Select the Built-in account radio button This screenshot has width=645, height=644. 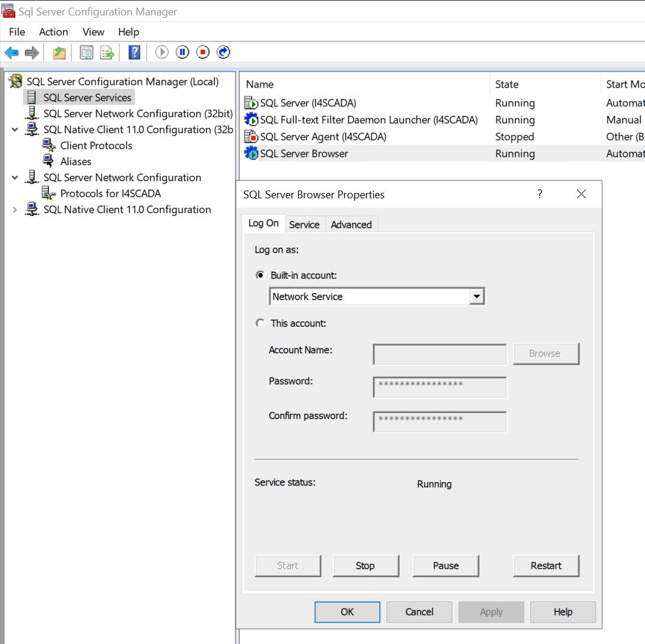pos(260,275)
